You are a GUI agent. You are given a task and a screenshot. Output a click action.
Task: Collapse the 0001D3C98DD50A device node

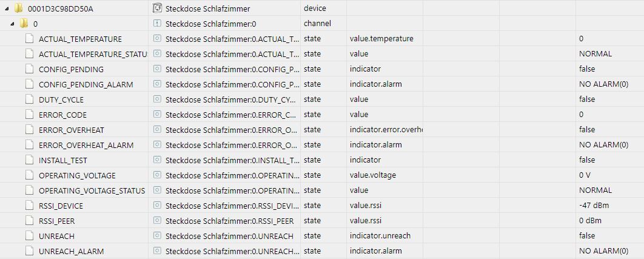pyautogui.click(x=7, y=8)
